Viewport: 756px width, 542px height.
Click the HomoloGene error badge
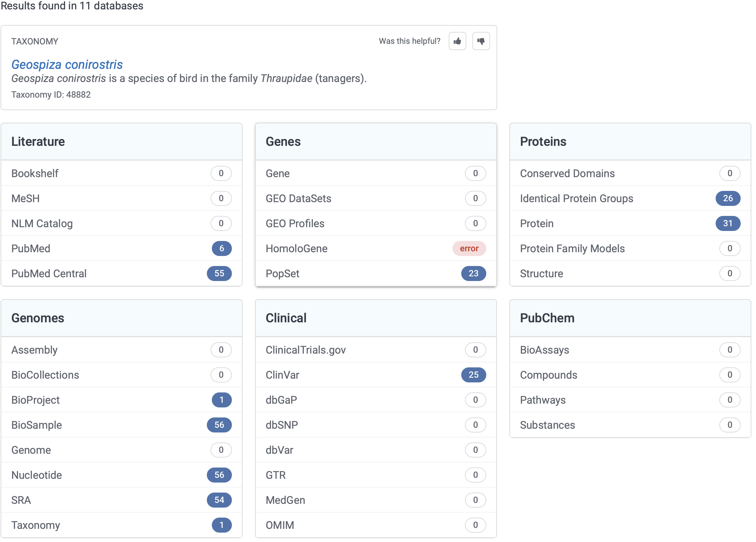pyautogui.click(x=469, y=248)
